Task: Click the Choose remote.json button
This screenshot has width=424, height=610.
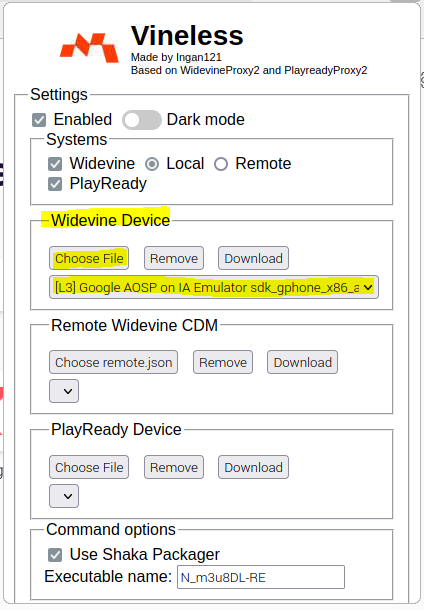Action: click(114, 362)
